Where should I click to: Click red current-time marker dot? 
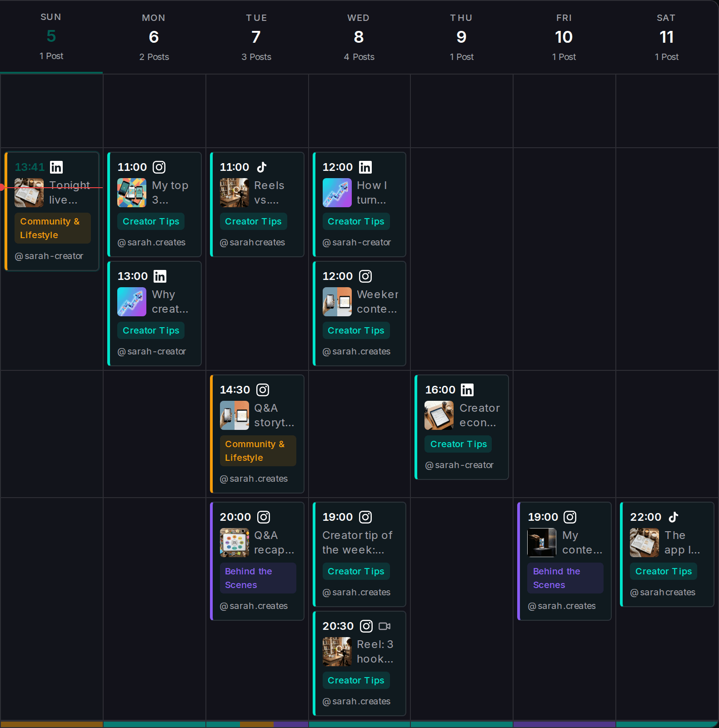click(2, 187)
